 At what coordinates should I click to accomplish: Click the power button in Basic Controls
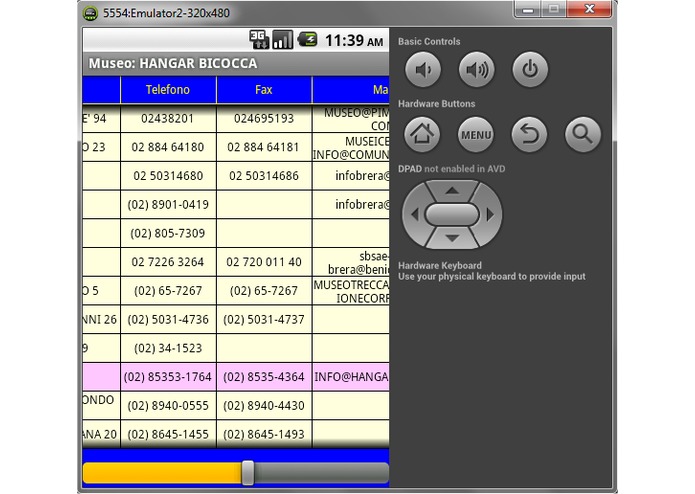click(530, 70)
